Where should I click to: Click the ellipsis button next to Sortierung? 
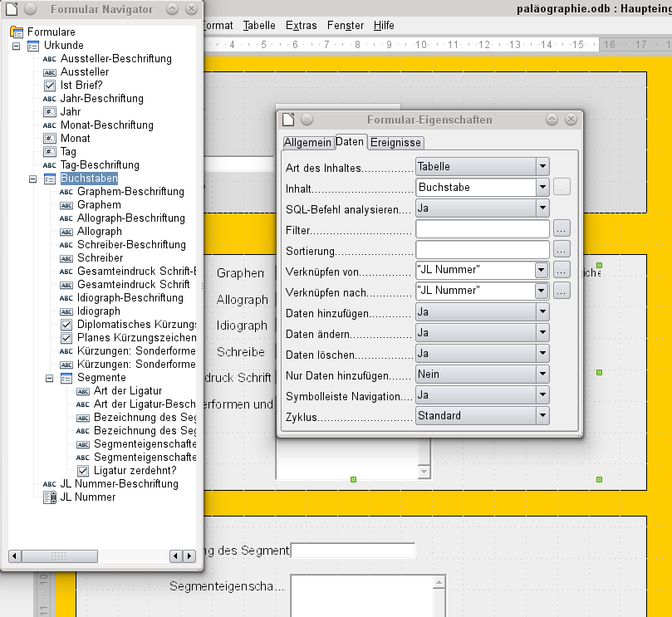pyautogui.click(x=562, y=249)
